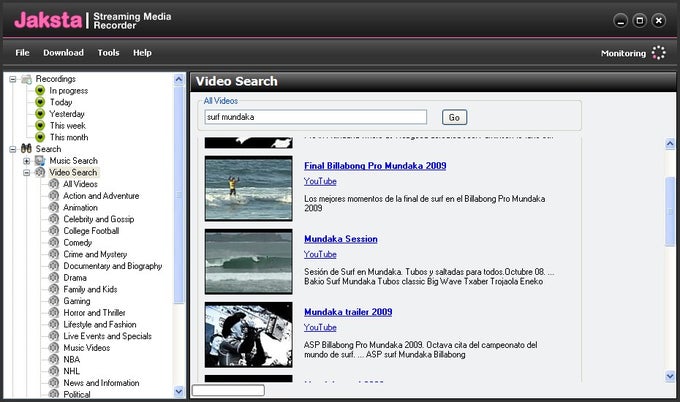Open the File menu
The image size is (680, 402).
22,53
